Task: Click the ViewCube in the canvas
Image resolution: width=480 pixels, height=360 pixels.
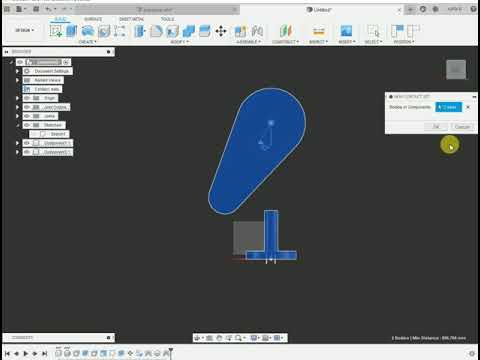Action: [456, 69]
